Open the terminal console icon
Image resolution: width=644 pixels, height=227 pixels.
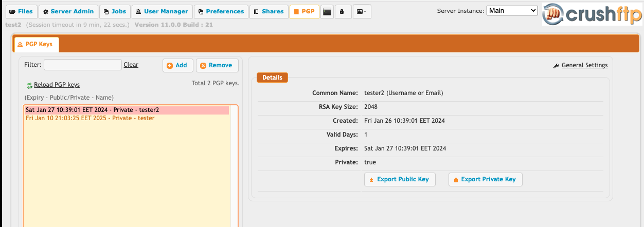[327, 11]
